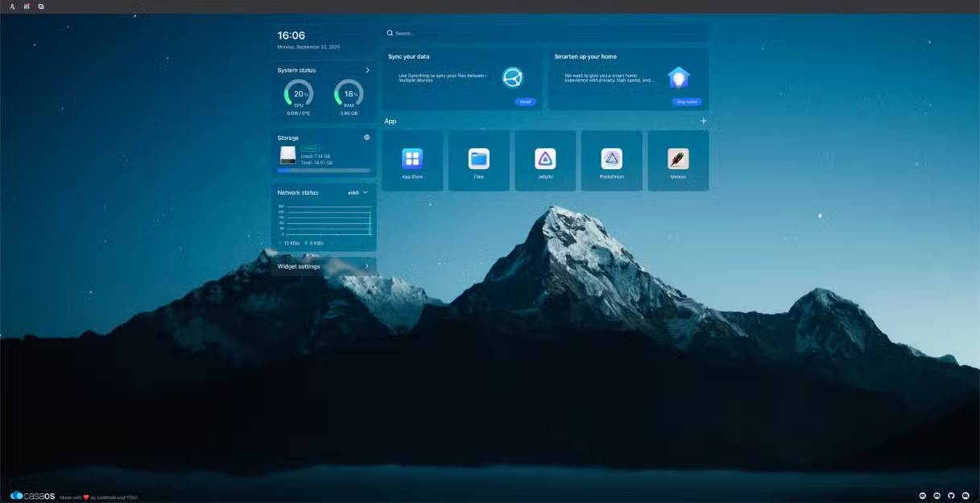Open the terminal icon in top bar
Screen dimensions: 980x503
(x=41, y=6)
